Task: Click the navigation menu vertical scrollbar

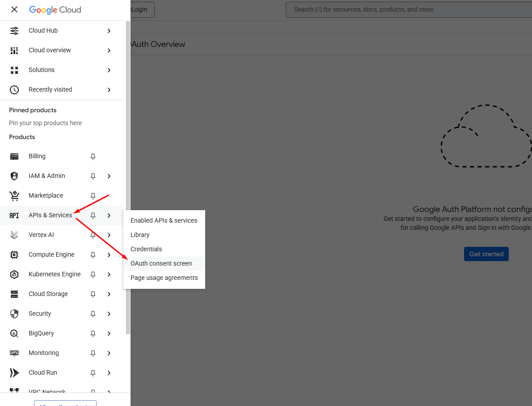Action: 128,178
